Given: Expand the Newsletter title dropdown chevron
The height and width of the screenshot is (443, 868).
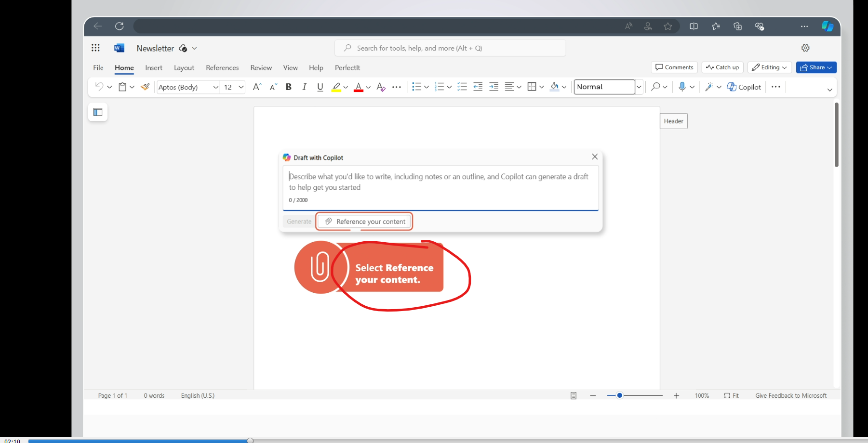Looking at the screenshot, I should pyautogui.click(x=194, y=48).
